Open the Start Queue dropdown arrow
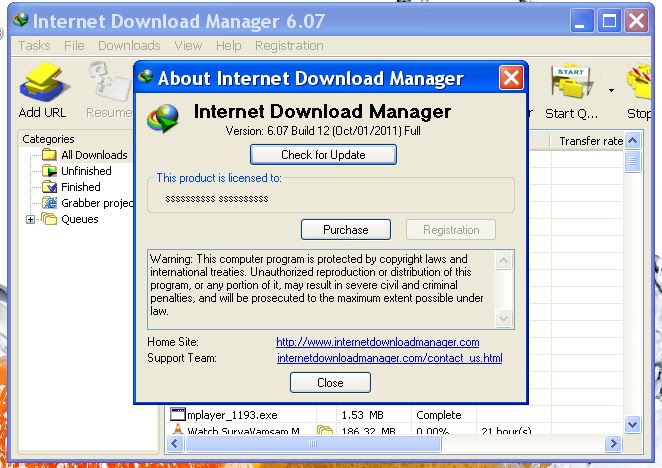662x468 pixels. pyautogui.click(x=611, y=90)
